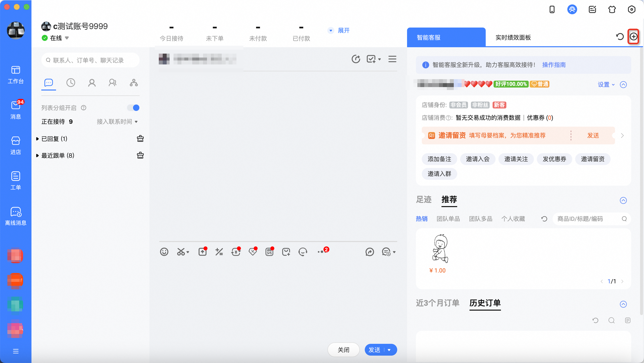644x363 pixels.
Task: Focus the 商品ID/标题/编码 search field
Action: coord(592,219)
